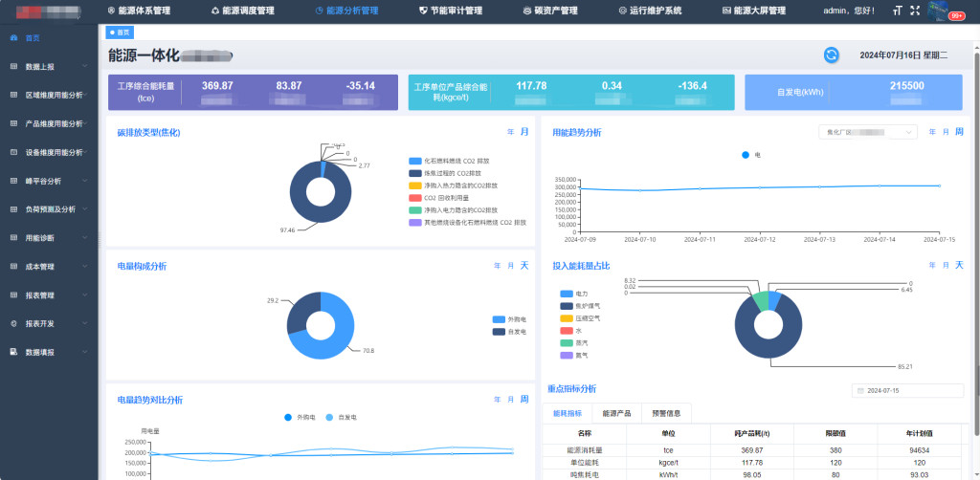The width and height of the screenshot is (980, 480).
Task: Toggle fullscreen mode icon
Action: click(x=915, y=11)
